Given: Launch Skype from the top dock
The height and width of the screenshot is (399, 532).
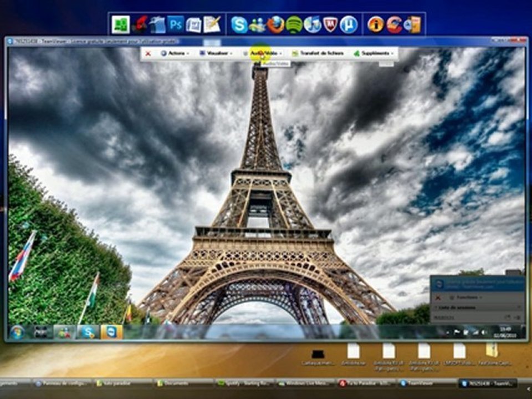Looking at the screenshot, I should click(x=239, y=25).
